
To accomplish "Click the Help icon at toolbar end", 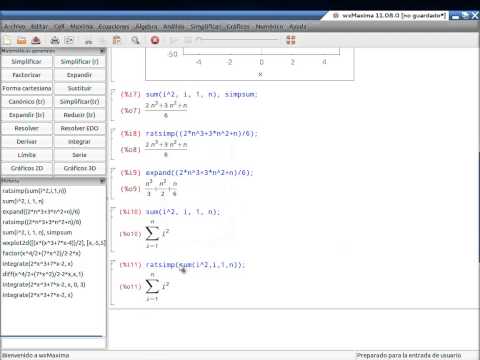I will (x=291, y=40).
